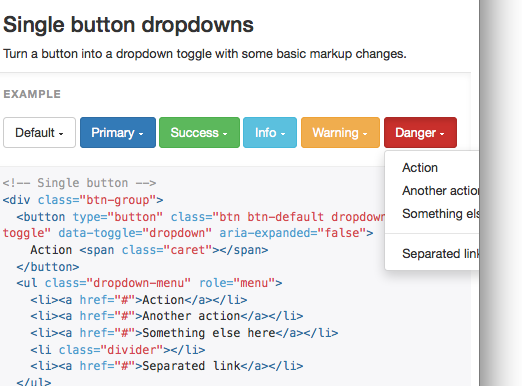Open the light blue Info dropdown

[270, 133]
